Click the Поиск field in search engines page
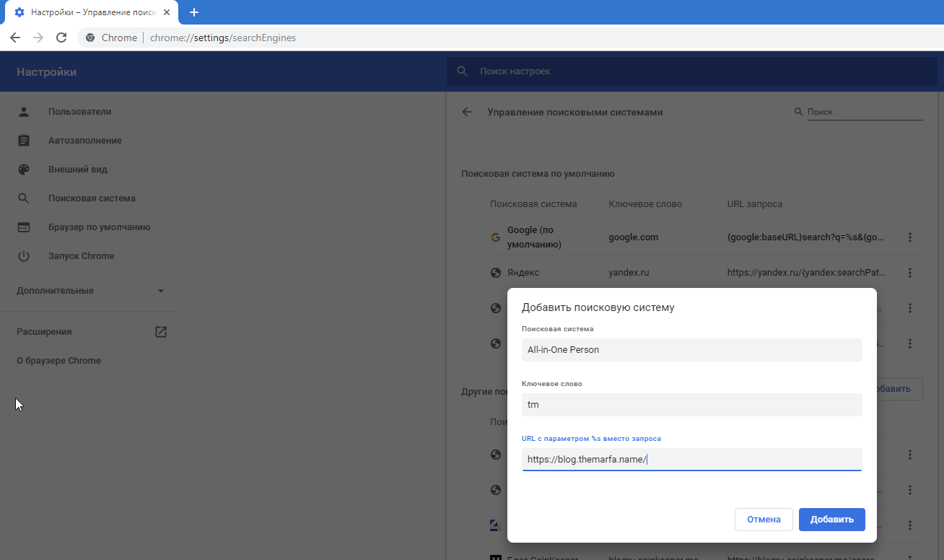 pos(865,112)
